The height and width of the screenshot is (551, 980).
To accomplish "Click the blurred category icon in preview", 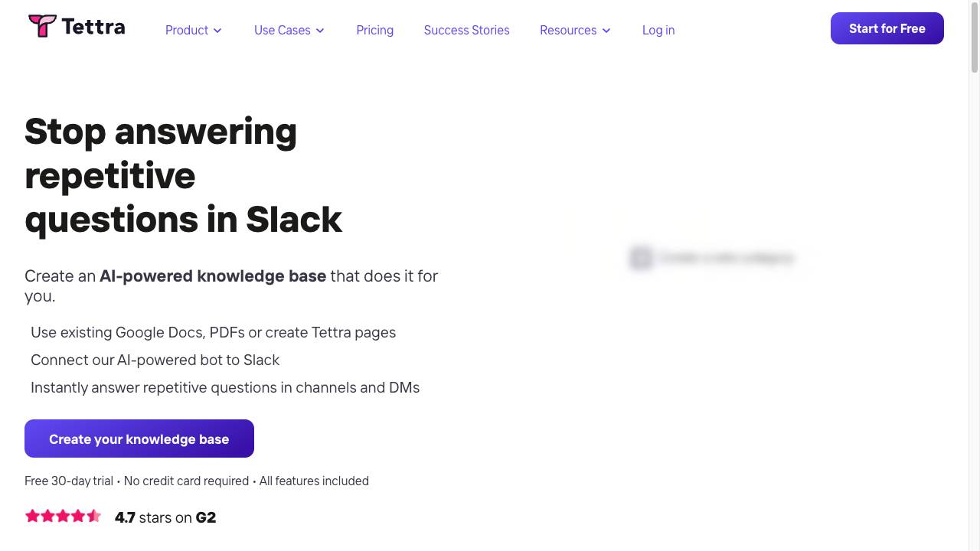I will click(x=641, y=258).
